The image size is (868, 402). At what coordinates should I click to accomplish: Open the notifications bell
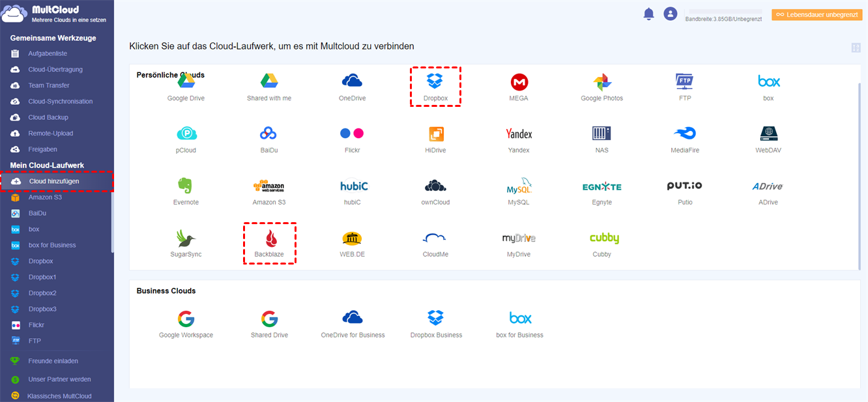648,14
